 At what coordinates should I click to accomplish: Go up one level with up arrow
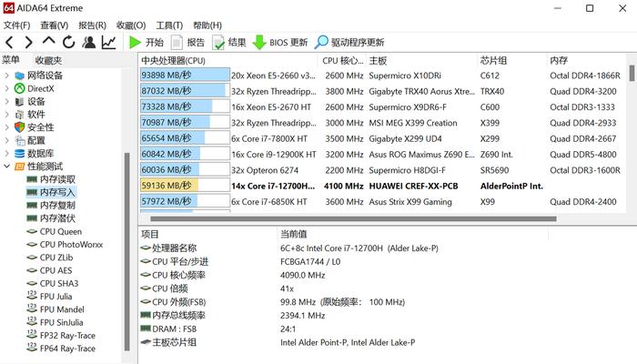coord(49,41)
